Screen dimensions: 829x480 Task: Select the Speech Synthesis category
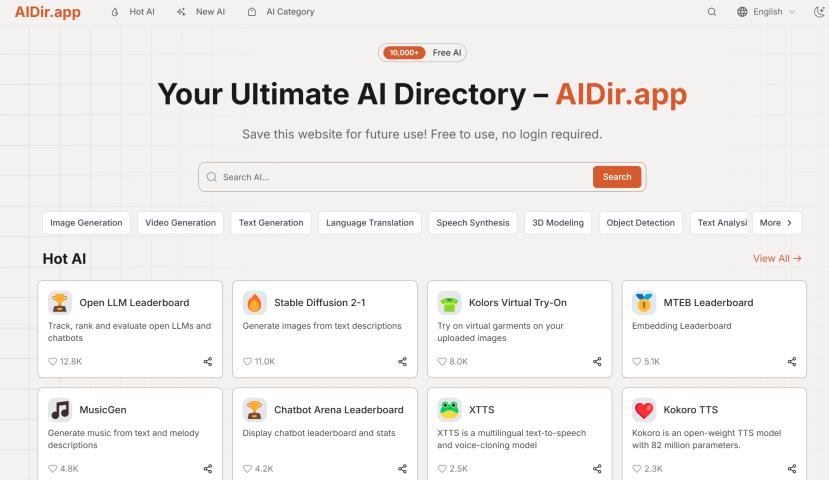pyautogui.click(x=473, y=223)
